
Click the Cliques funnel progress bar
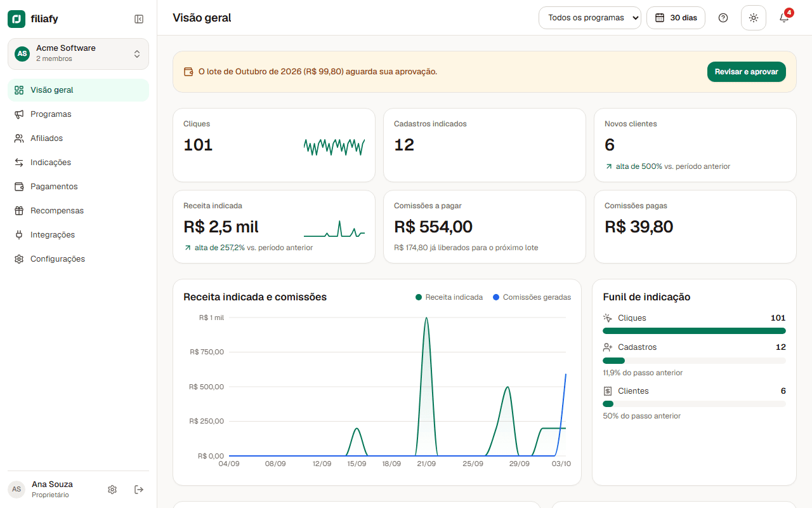[x=694, y=331]
